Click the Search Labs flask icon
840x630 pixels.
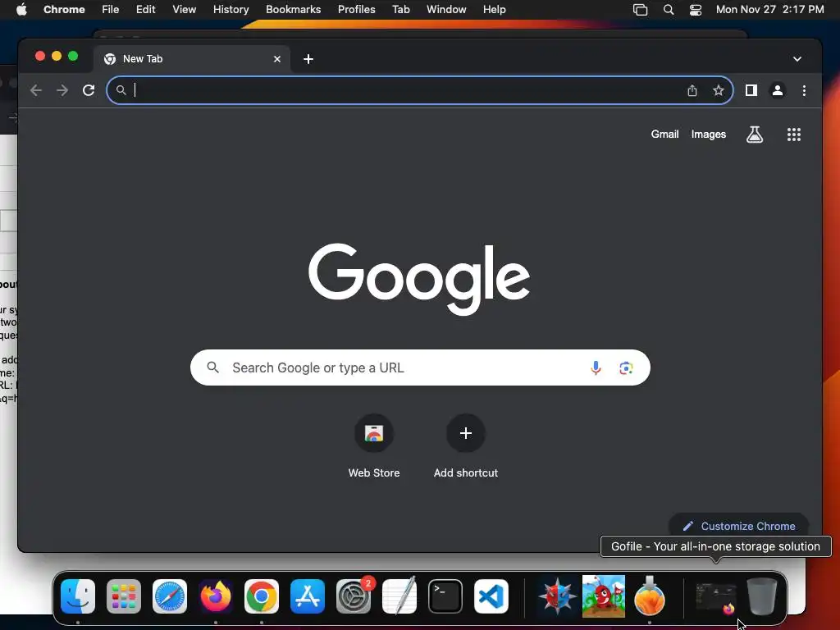755,135
